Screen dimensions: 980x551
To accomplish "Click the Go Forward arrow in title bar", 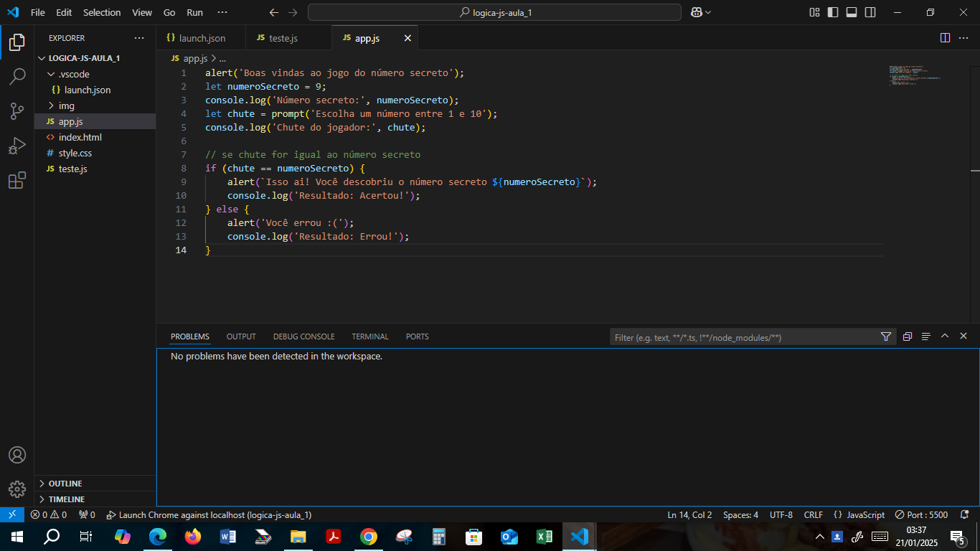I will (x=292, y=12).
